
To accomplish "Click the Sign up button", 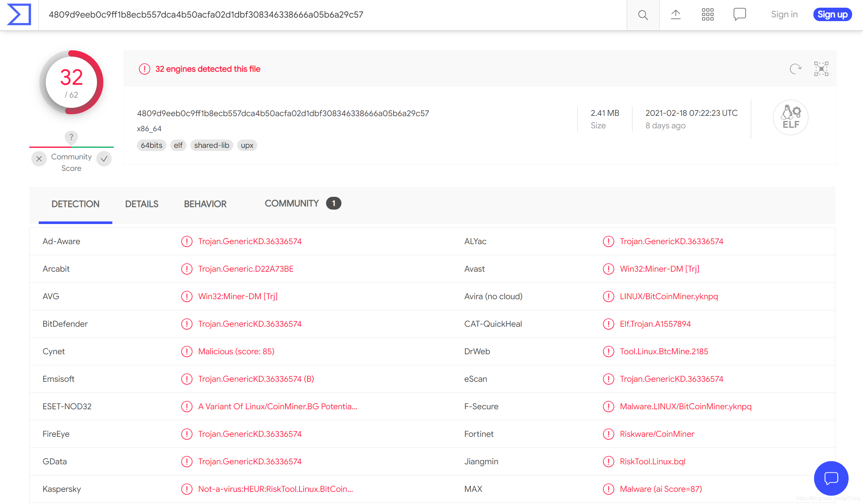I will (832, 14).
